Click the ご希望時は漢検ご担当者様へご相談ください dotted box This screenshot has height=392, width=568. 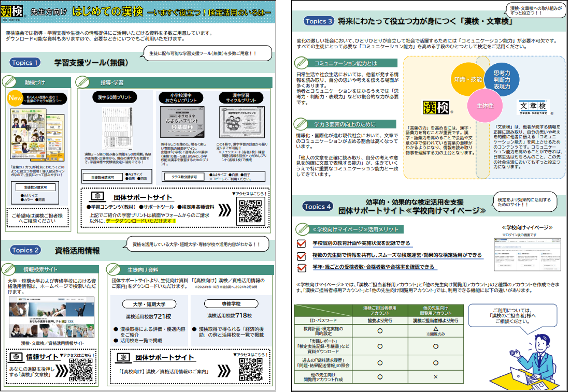[37, 218]
